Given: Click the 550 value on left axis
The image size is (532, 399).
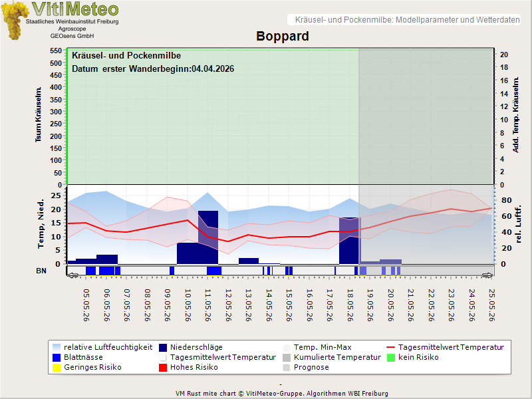Looking at the screenshot, I should point(56,51).
